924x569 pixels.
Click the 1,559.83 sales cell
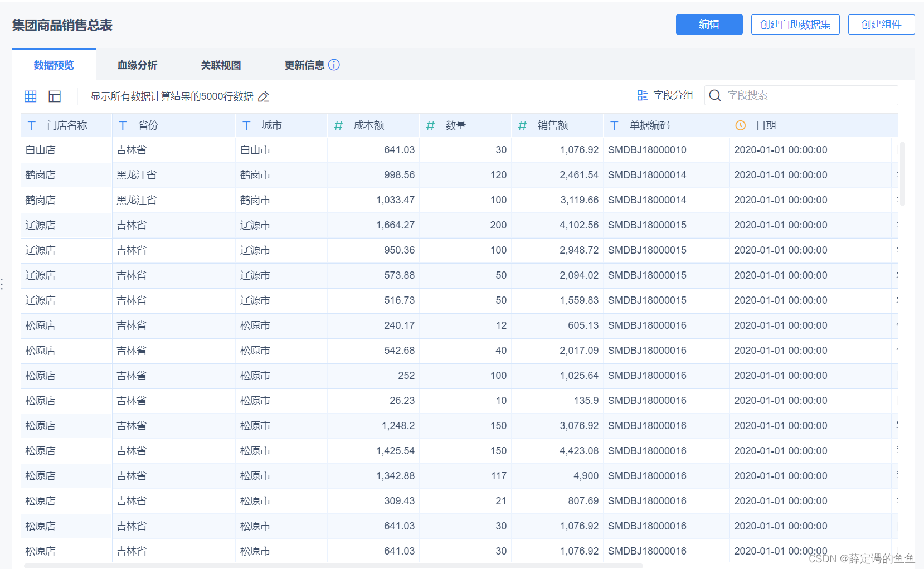click(557, 300)
